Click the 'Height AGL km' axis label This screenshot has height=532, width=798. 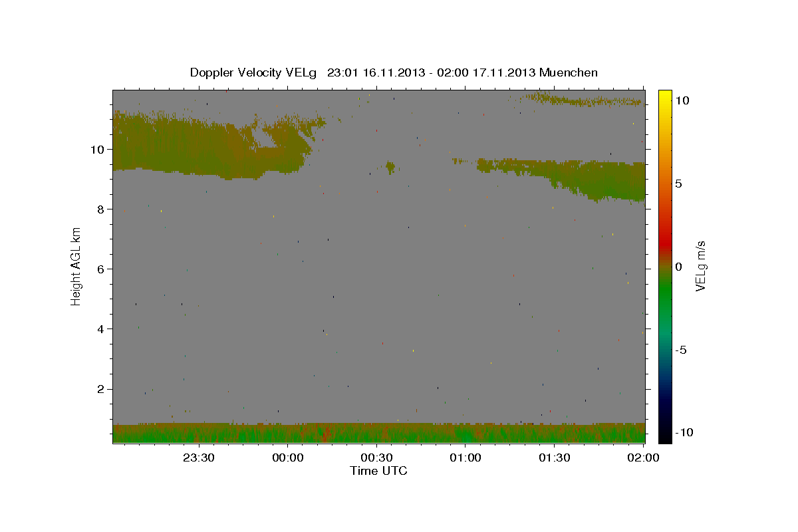coord(76,266)
